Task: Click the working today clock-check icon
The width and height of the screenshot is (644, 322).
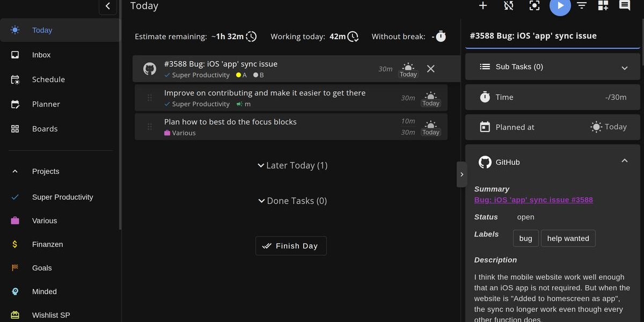Action: 353,36
